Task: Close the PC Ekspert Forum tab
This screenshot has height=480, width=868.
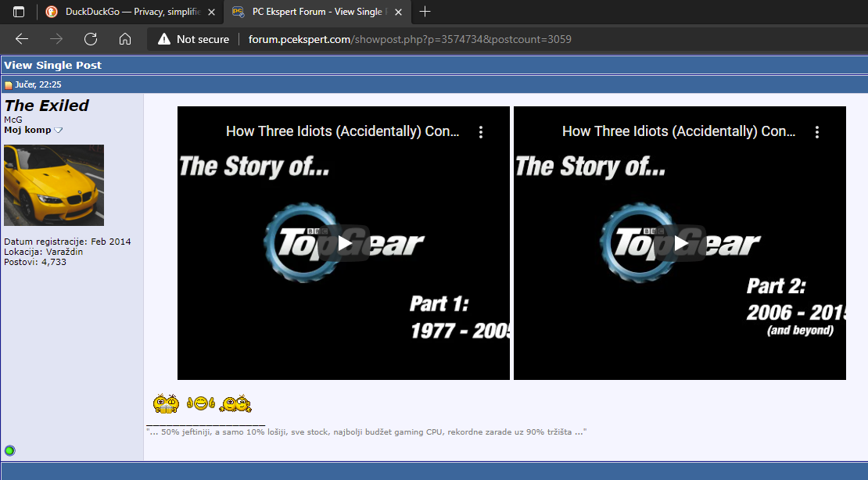Action: click(x=398, y=12)
